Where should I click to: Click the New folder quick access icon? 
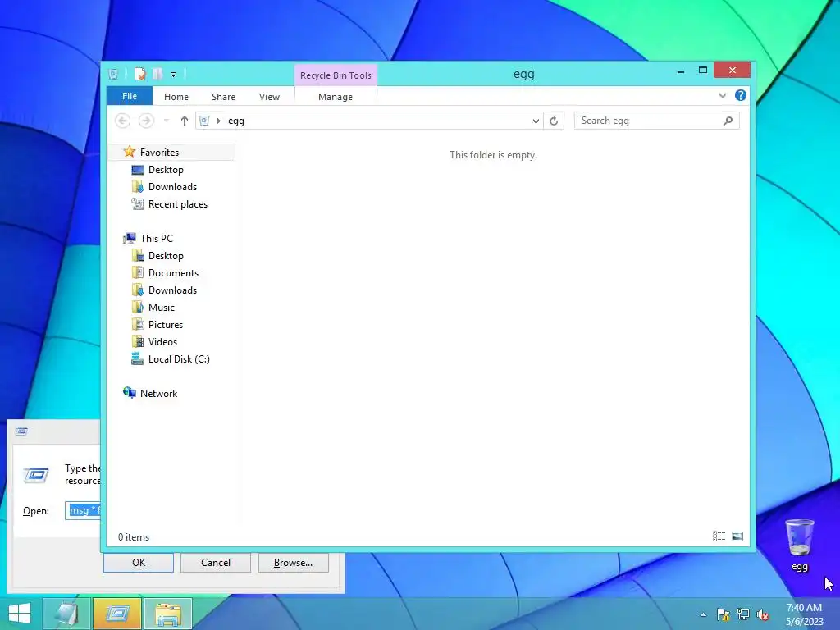(x=157, y=74)
